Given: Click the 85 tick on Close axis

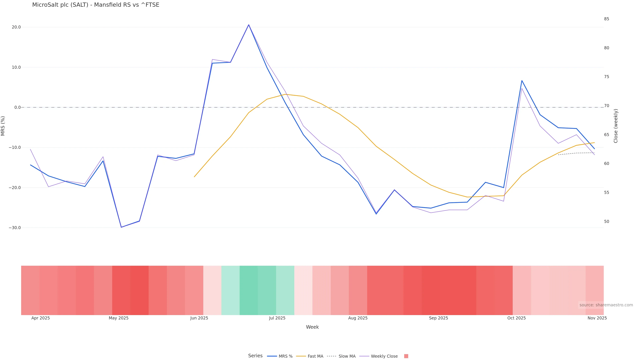Looking at the screenshot, I should [x=606, y=19].
